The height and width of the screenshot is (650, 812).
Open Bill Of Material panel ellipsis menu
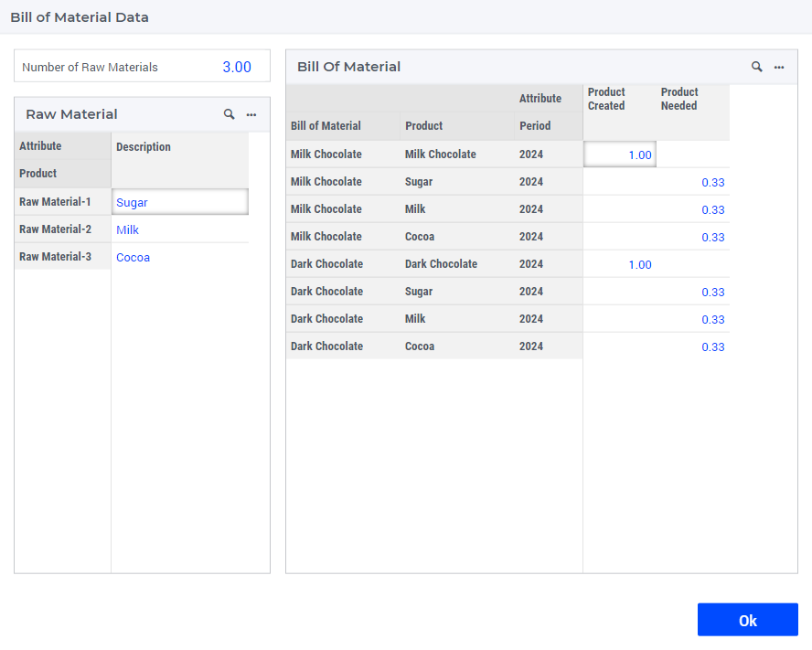[779, 67]
